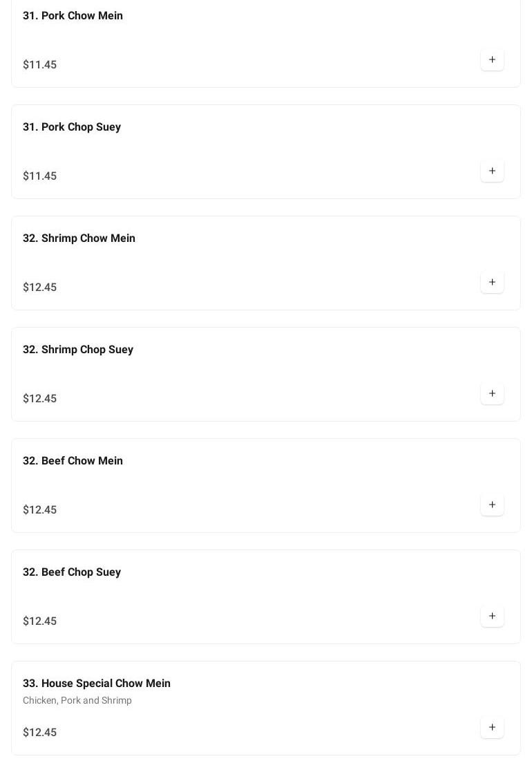Tap the plus beside Shrimp Chop Suey

(492, 394)
